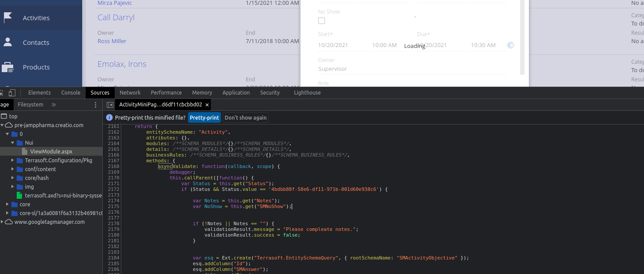Open the Lighthouse tab

click(x=307, y=92)
